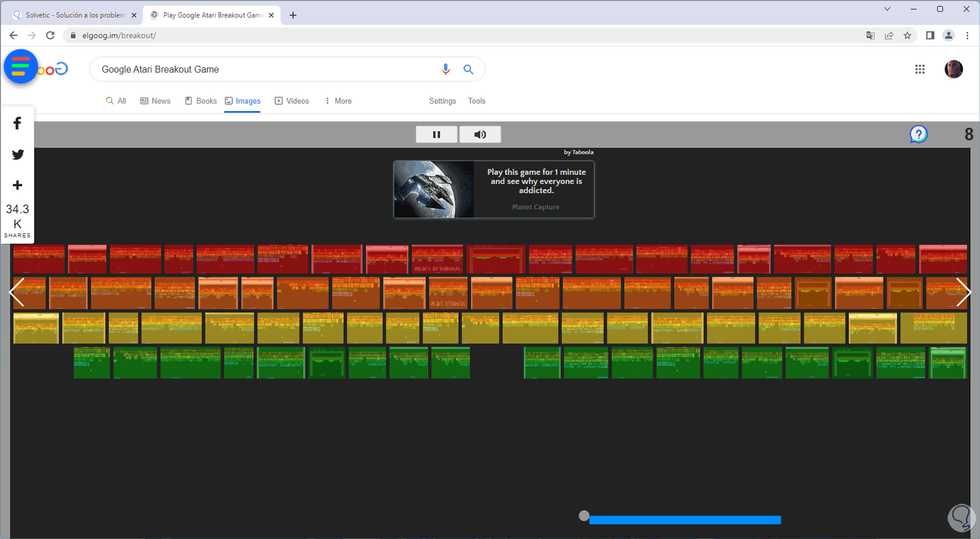
Task: Open a new browser tab
Action: tap(293, 15)
